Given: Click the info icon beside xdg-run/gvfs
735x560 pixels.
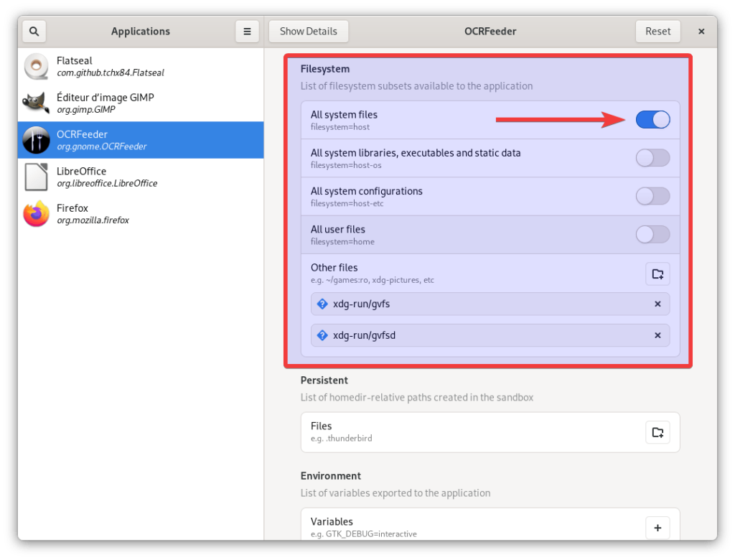Looking at the screenshot, I should click(x=322, y=304).
